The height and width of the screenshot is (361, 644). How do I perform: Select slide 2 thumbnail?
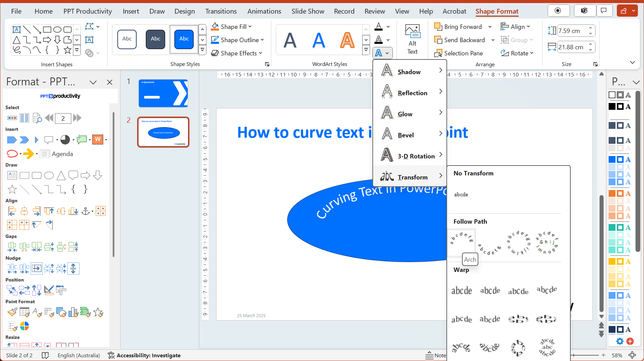point(163,132)
